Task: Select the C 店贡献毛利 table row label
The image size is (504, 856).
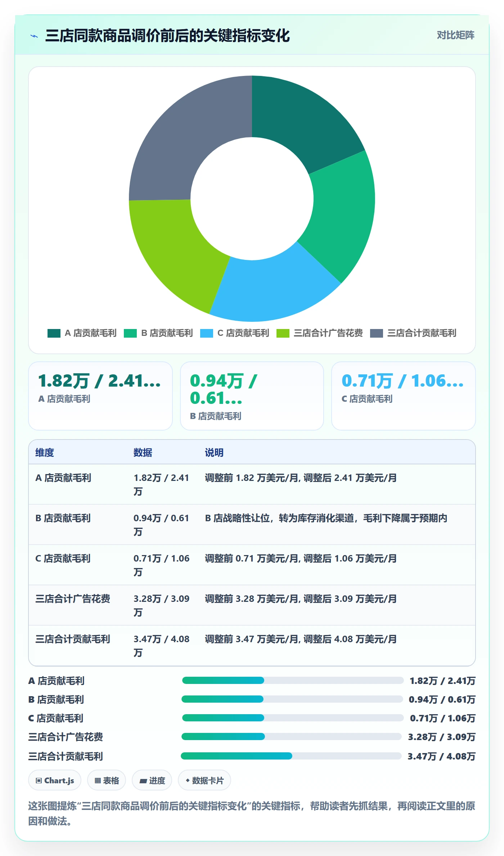Action: 63,559
